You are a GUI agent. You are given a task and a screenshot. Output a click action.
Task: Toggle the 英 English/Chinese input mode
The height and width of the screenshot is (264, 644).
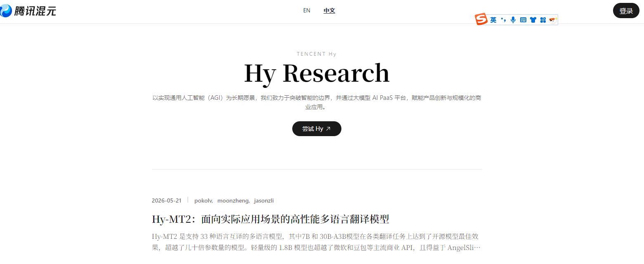coord(493,20)
